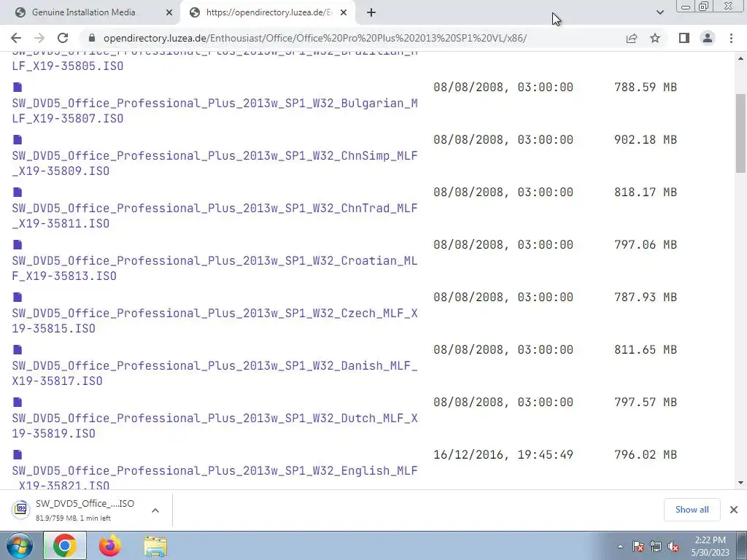Open the Chrome profile menu
This screenshot has height=560, width=747.
(708, 38)
